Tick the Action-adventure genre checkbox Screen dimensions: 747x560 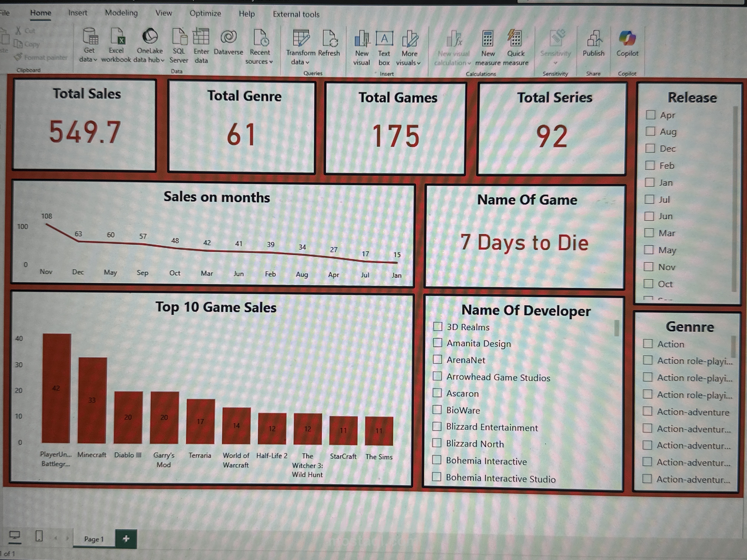pyautogui.click(x=647, y=411)
